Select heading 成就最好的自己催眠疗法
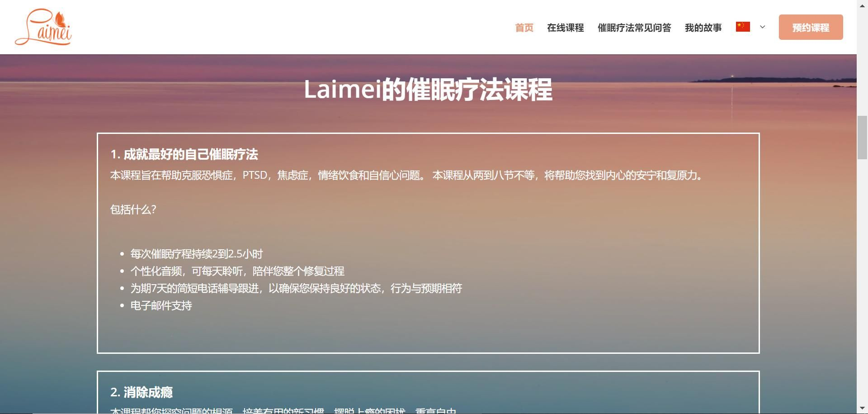The image size is (868, 414). tap(184, 155)
